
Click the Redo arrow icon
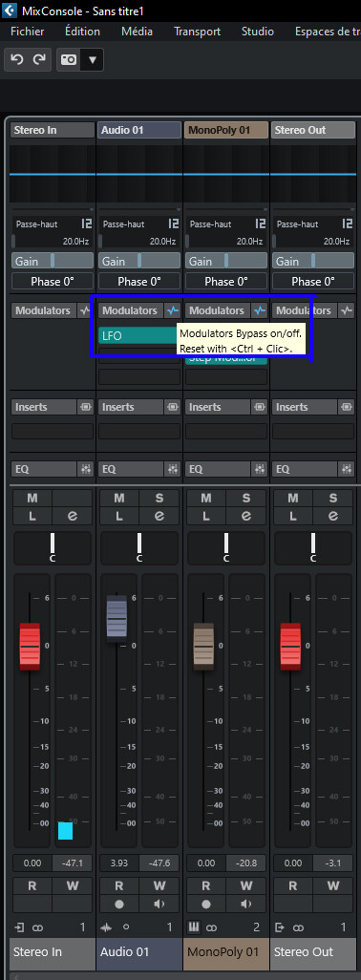(39, 59)
